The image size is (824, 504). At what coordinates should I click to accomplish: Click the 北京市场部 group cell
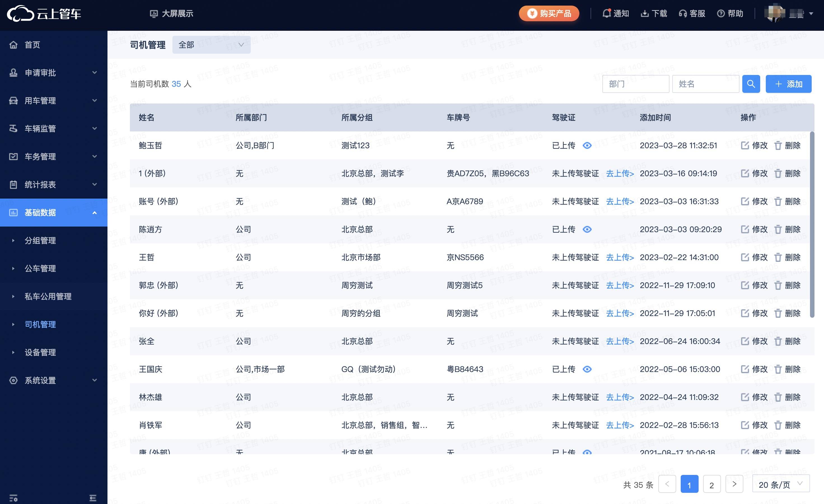pyautogui.click(x=361, y=257)
